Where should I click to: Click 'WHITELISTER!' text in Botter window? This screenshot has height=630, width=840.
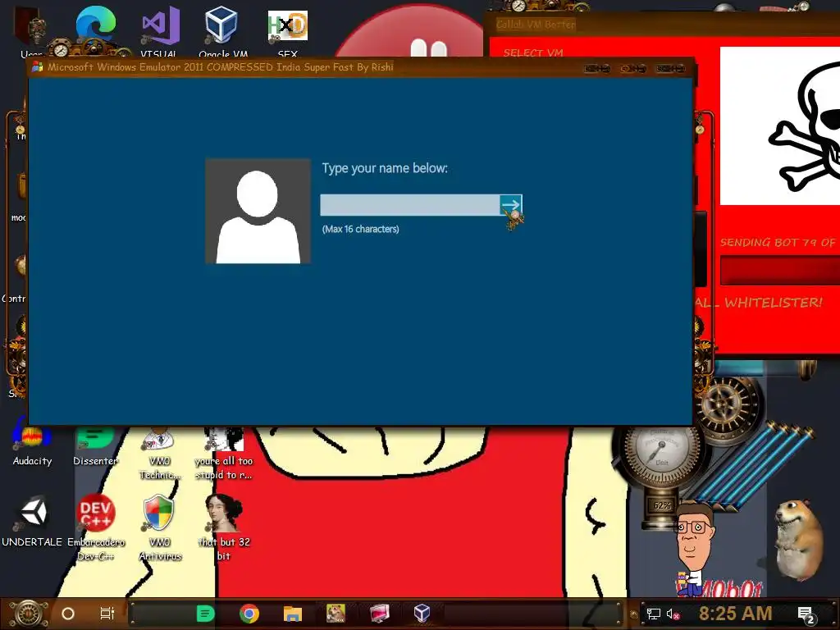click(x=773, y=303)
